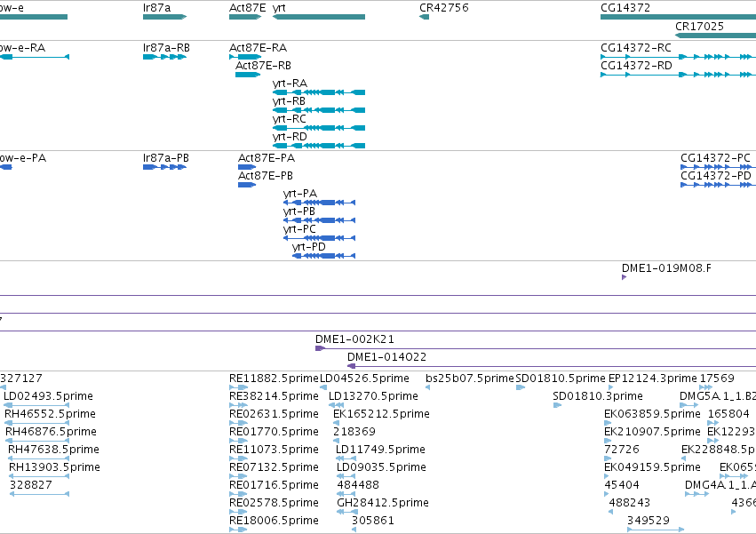Select the yrt-PB protein feature

pos(319,220)
